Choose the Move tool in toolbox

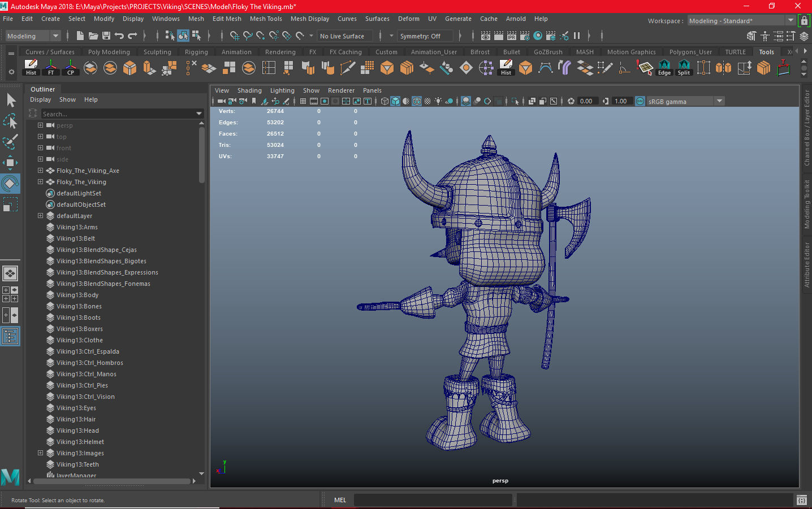[x=10, y=163]
